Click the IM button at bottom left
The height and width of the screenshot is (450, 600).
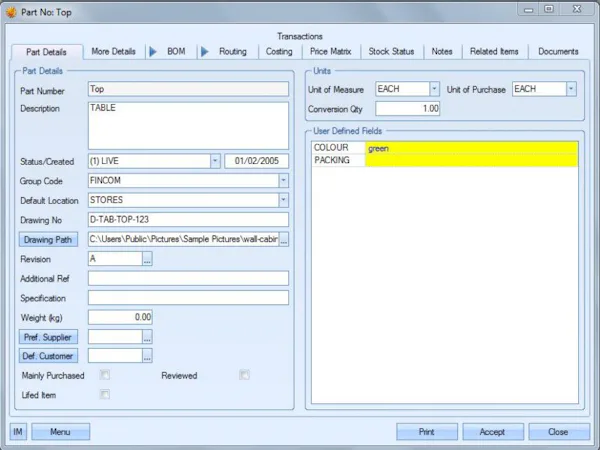coord(18,432)
